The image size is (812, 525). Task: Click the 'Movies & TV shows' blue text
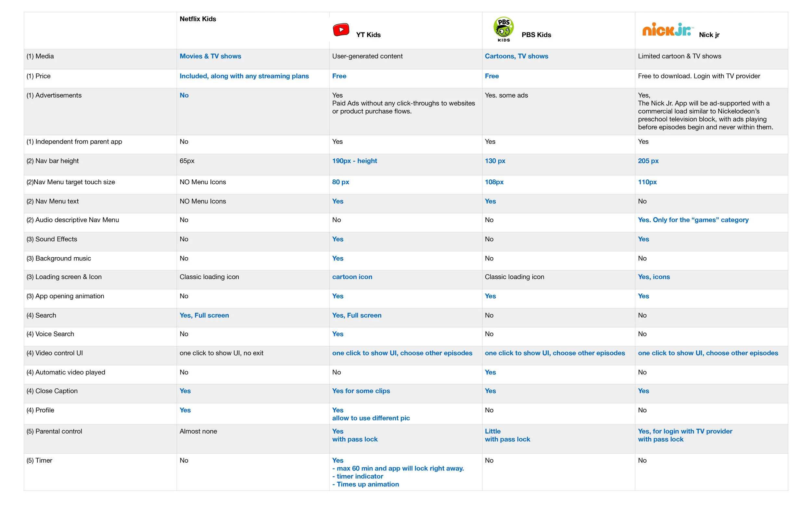pyautogui.click(x=210, y=56)
